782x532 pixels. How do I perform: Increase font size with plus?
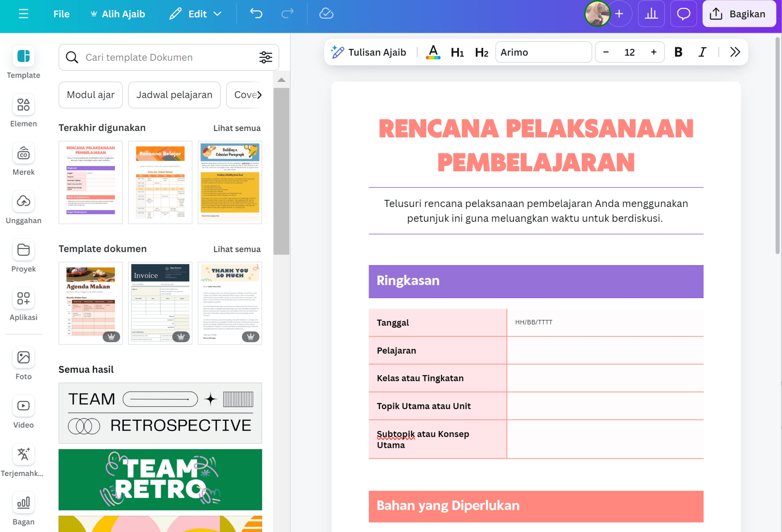[x=653, y=52]
